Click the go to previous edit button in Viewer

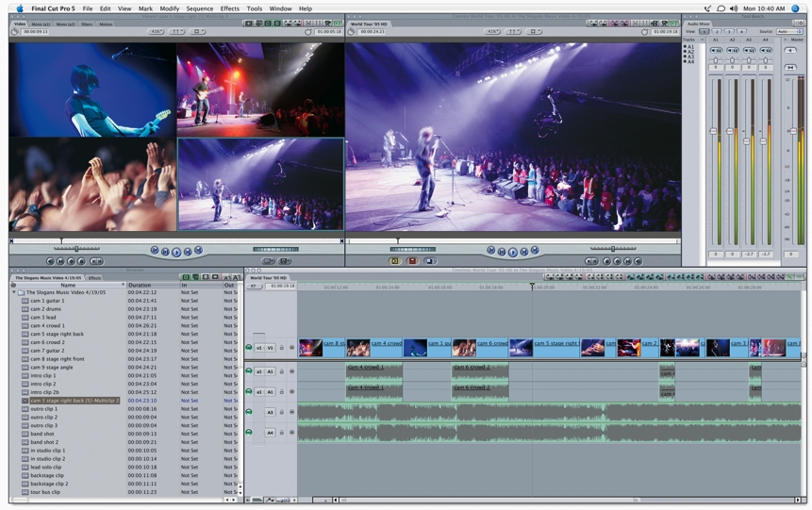click(x=155, y=251)
